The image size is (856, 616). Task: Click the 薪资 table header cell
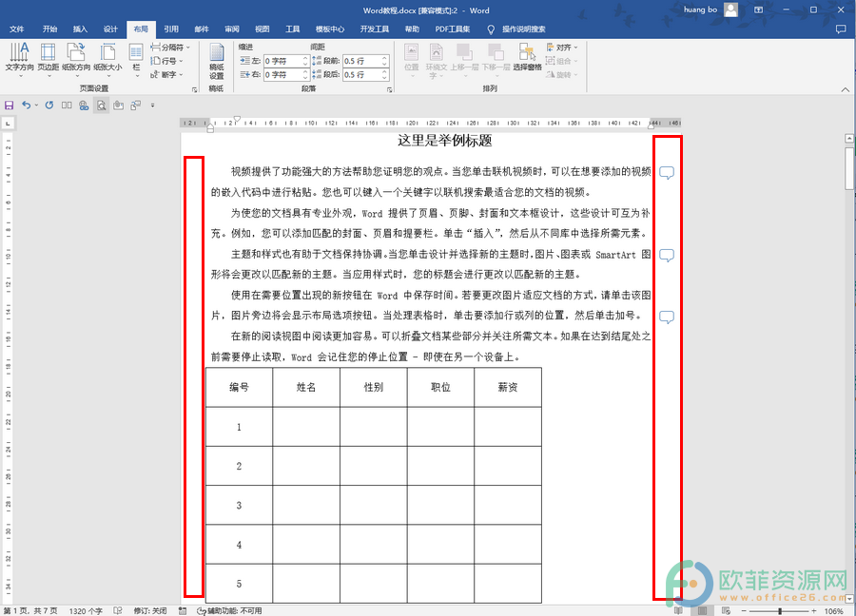coord(508,387)
